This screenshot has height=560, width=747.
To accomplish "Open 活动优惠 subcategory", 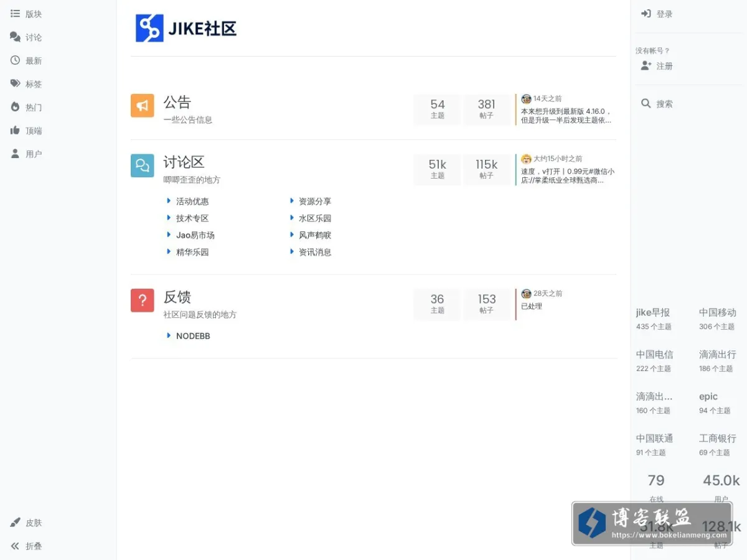I will 192,201.
